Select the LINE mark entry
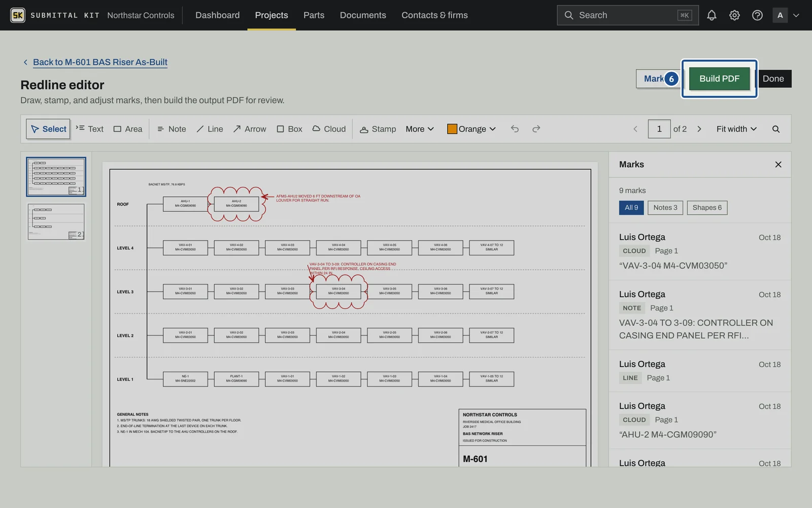This screenshot has height=508, width=812. coord(700,371)
